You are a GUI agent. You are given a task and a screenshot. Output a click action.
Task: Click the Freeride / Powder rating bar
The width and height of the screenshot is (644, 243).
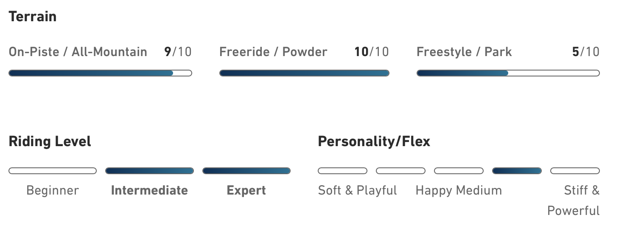(x=304, y=73)
